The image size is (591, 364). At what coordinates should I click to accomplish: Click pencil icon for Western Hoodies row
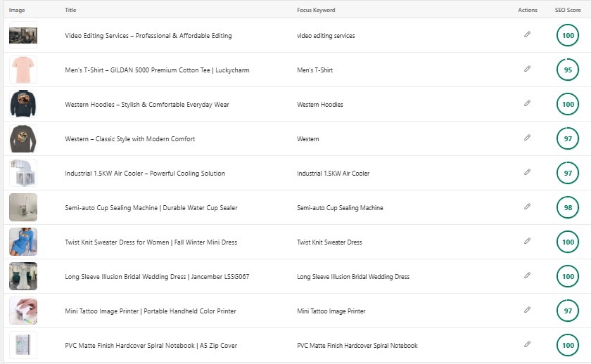pyautogui.click(x=527, y=103)
